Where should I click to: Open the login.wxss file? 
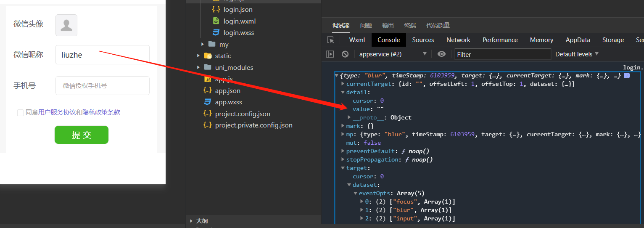pyautogui.click(x=239, y=32)
